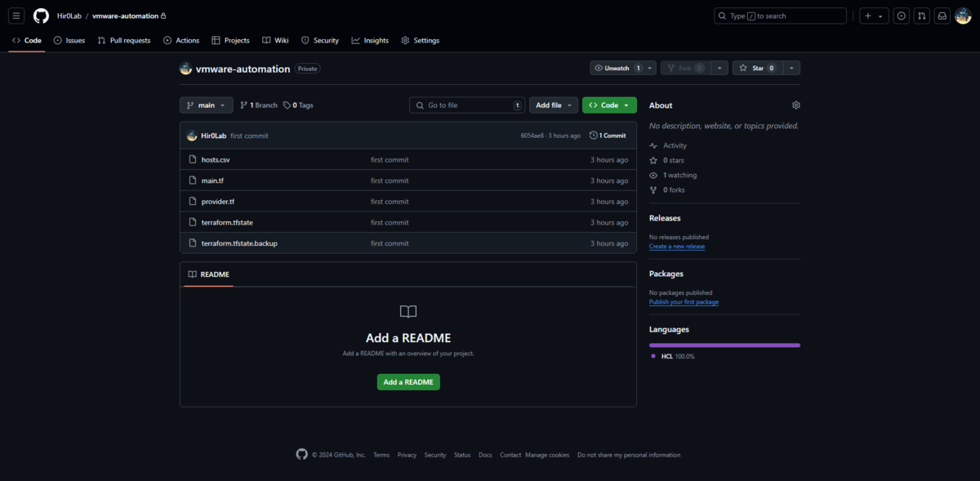This screenshot has height=481, width=980.
Task: Open the Activity link in About
Action: 668,145
